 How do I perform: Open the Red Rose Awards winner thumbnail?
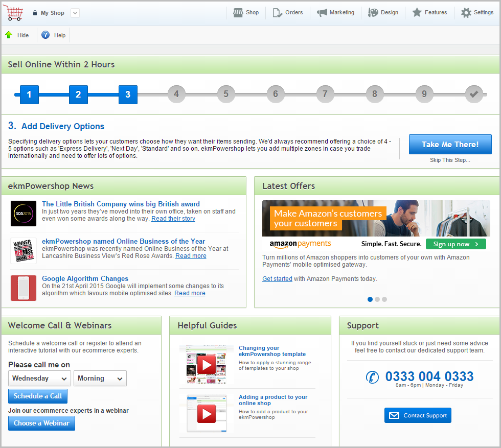pyautogui.click(x=24, y=251)
